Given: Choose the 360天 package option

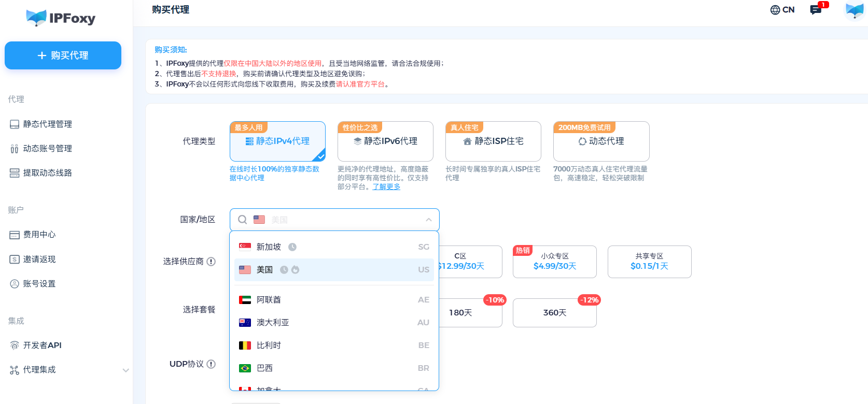Looking at the screenshot, I should tap(554, 313).
